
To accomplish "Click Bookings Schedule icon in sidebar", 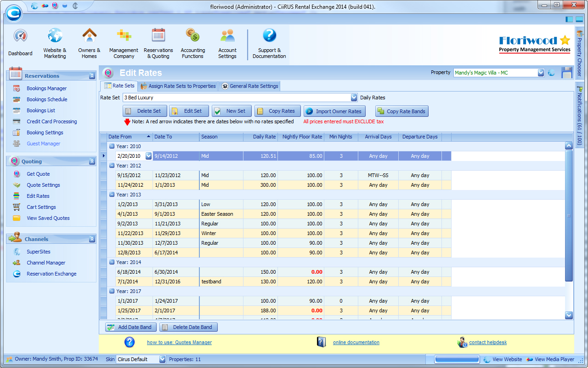I will coord(17,99).
